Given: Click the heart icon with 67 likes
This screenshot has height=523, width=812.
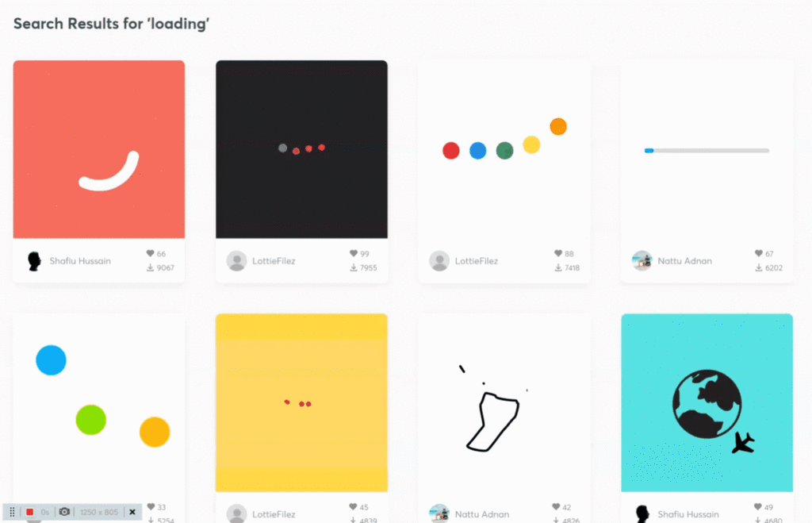Looking at the screenshot, I should tap(758, 253).
